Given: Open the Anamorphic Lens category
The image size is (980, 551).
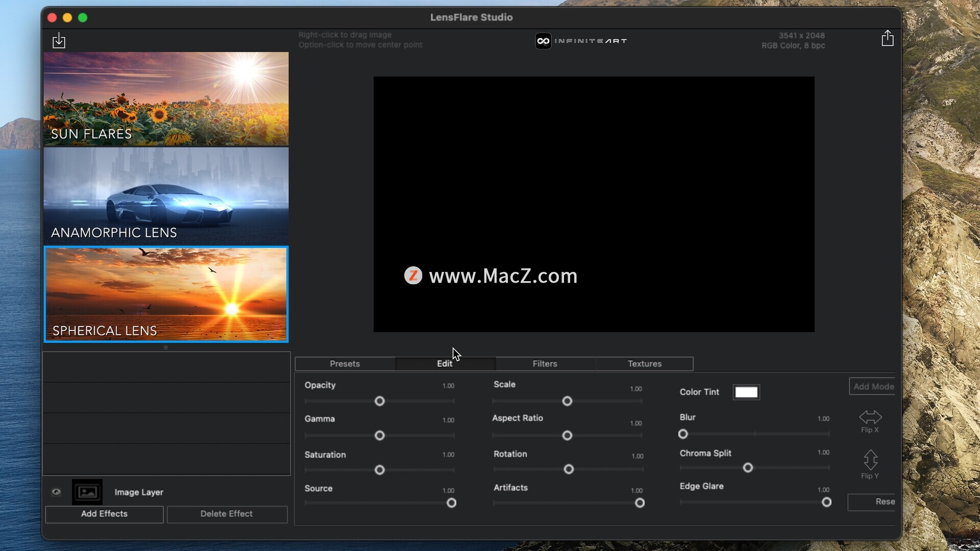Looking at the screenshot, I should [x=166, y=196].
